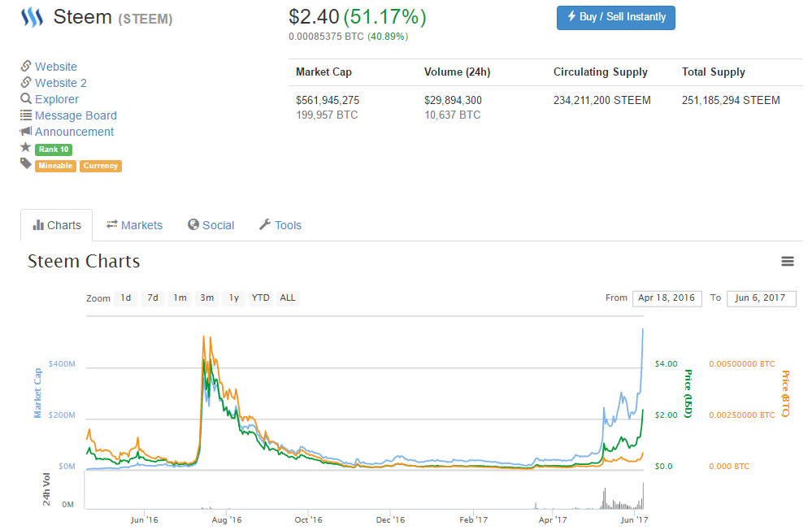Image resolution: width=812 pixels, height=530 pixels.
Task: Toggle the Price (BTC) axis label series
Action: coord(785,393)
